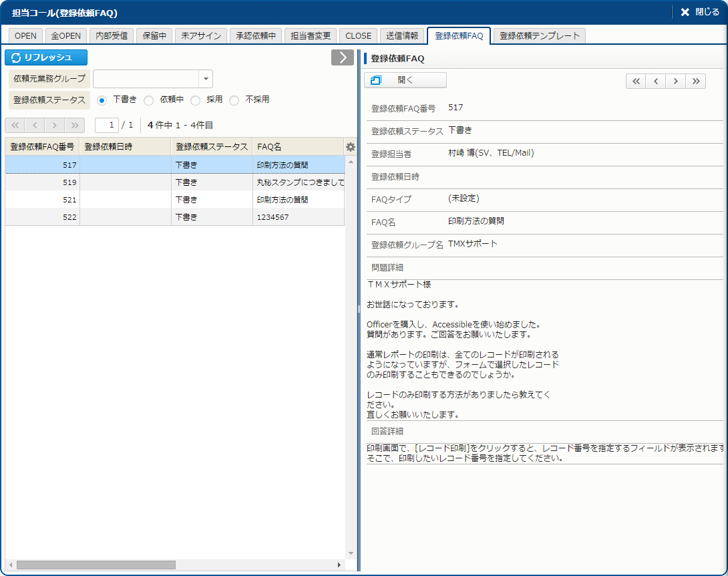This screenshot has width=728, height=576.
Task: Go to next record in detail pane
Action: pyautogui.click(x=676, y=81)
